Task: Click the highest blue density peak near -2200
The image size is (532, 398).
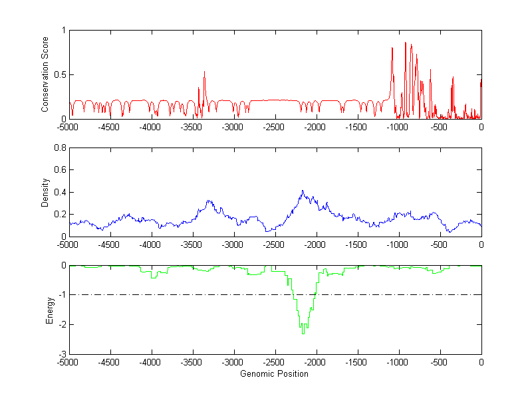Action: (302, 191)
